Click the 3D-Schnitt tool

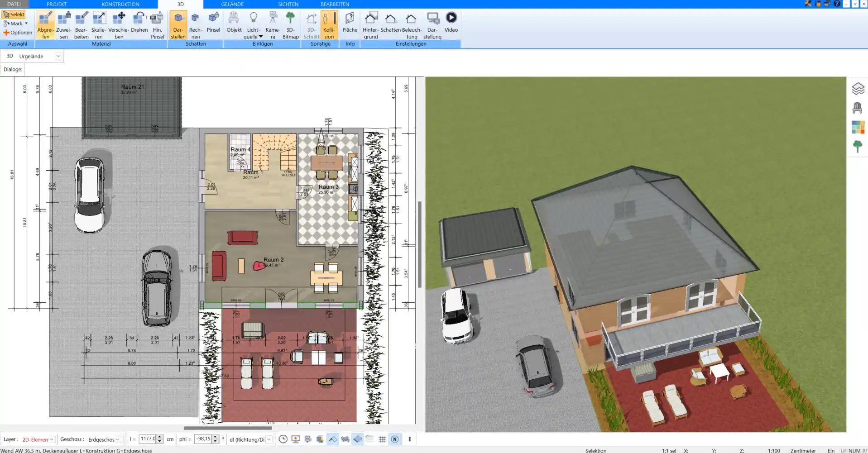tap(312, 25)
